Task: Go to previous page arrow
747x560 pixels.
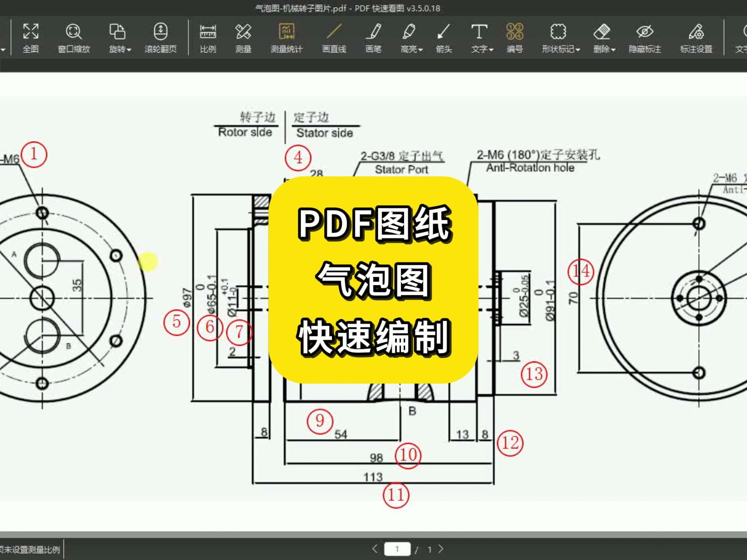Action: coord(375,549)
